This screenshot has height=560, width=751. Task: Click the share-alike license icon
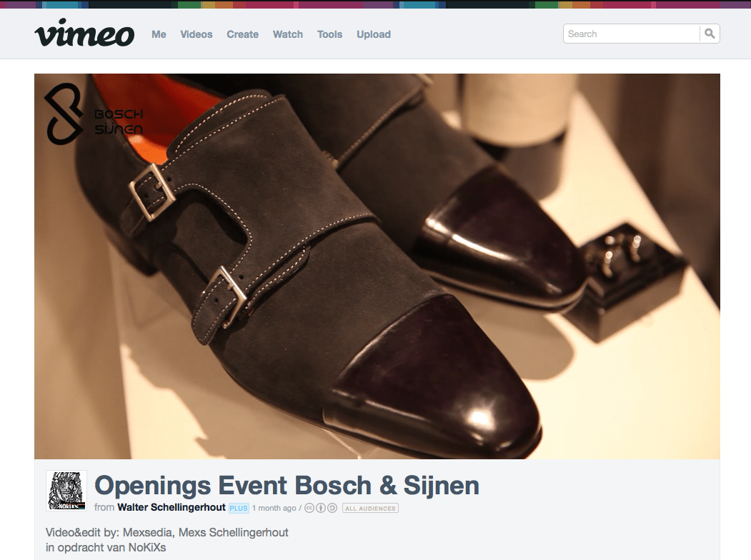coord(332,508)
